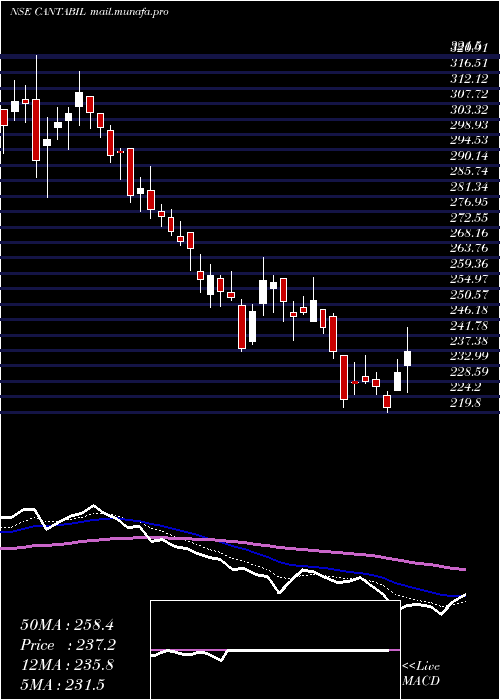Select the 5MA : 231.5 legend entry
This screenshot has width=500, height=700.
(x=62, y=684)
